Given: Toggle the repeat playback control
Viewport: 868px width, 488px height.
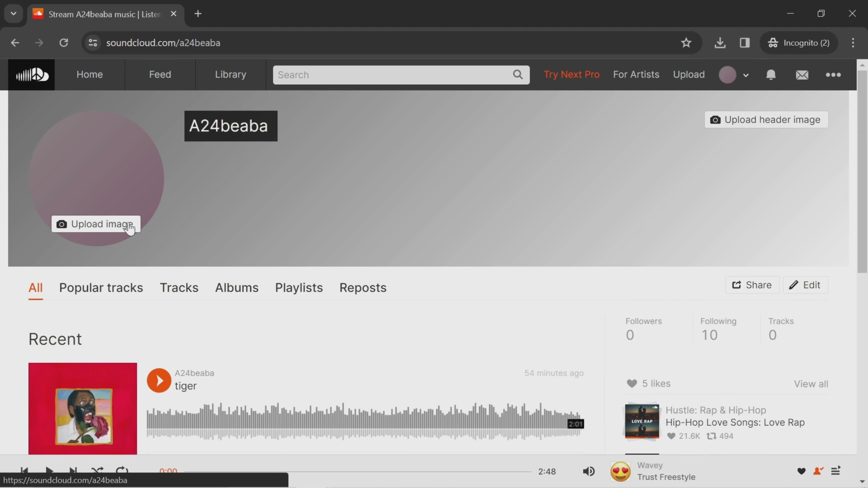Looking at the screenshot, I should (122, 471).
